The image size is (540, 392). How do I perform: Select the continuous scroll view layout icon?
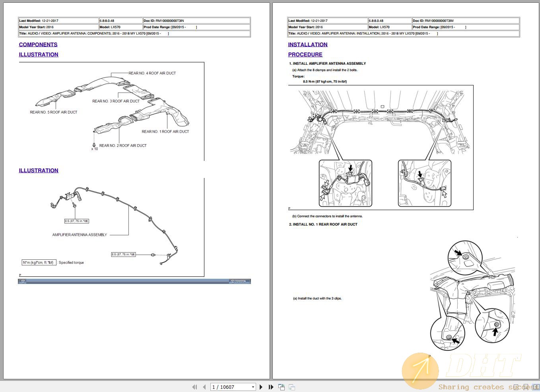click(526, 387)
